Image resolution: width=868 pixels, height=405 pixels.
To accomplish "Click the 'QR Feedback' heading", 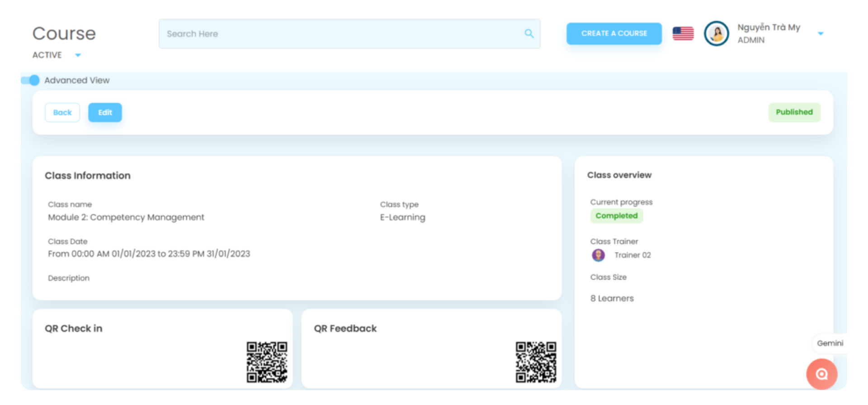I will 345,329.
